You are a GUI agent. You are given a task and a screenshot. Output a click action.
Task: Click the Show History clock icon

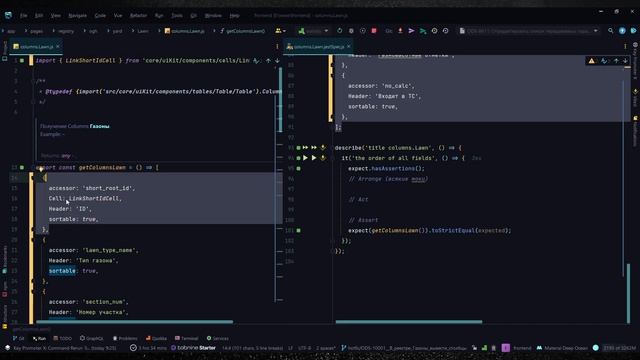[x=434, y=31]
